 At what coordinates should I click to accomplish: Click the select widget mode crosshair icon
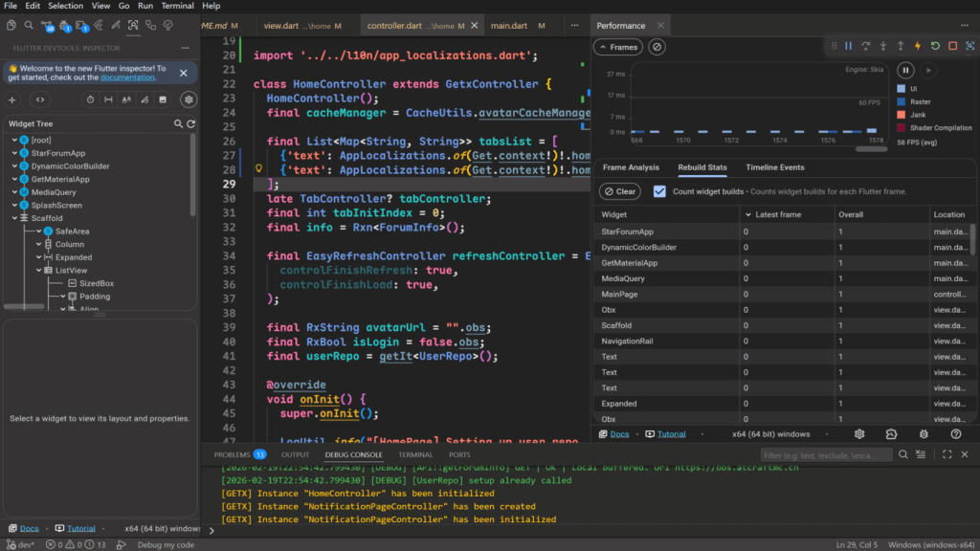click(12, 99)
